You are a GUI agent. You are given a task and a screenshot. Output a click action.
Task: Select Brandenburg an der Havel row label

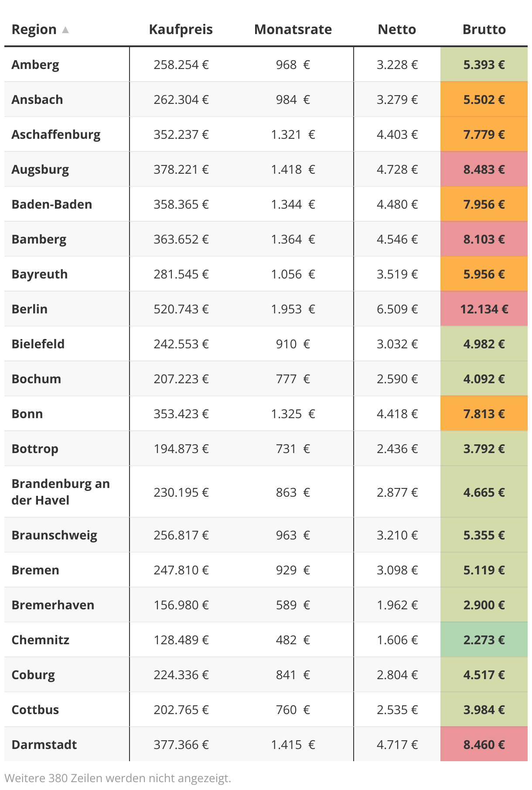click(x=61, y=492)
